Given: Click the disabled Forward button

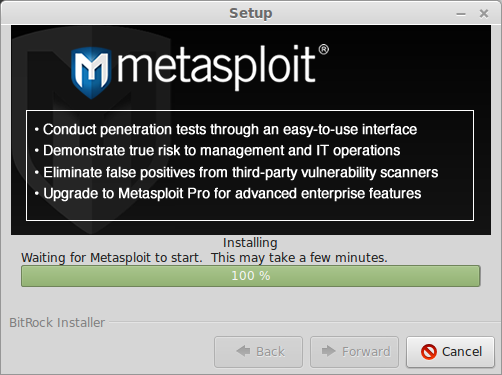Looking at the screenshot, I should point(354,352).
